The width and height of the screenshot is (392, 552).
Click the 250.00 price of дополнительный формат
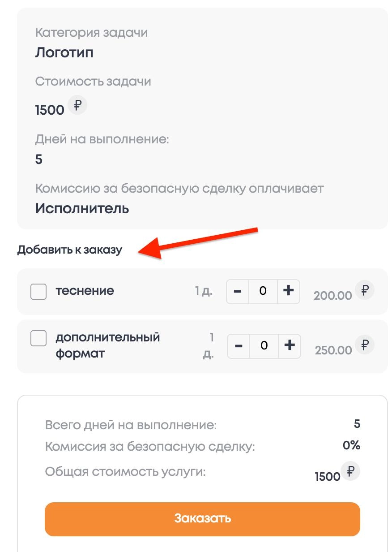click(x=333, y=350)
